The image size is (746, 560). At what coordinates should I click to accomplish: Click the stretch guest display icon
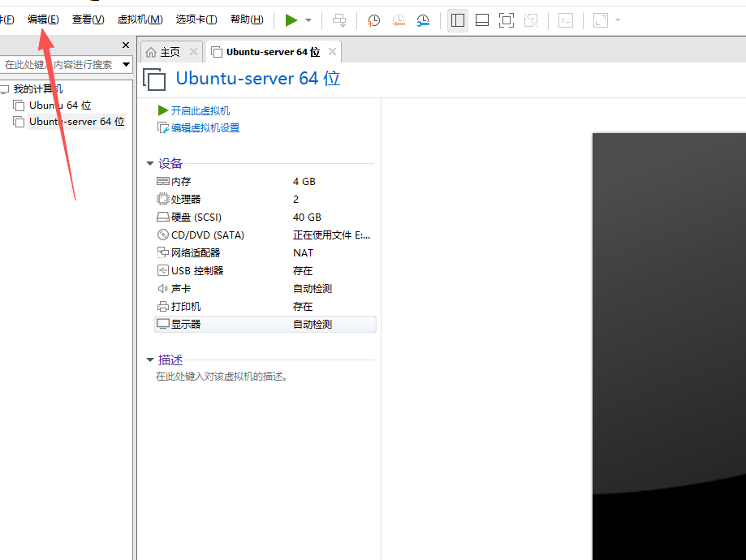click(x=601, y=20)
